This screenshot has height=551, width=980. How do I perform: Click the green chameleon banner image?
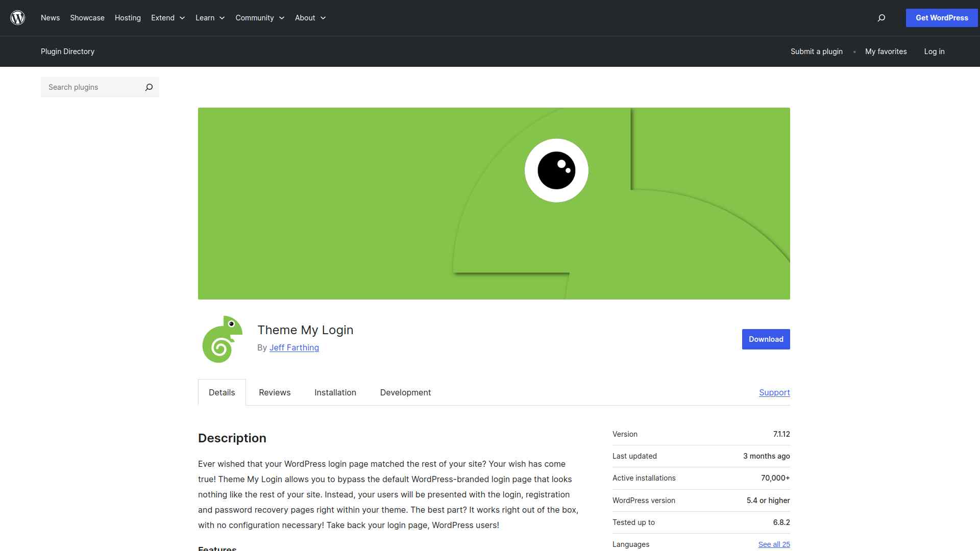494,204
